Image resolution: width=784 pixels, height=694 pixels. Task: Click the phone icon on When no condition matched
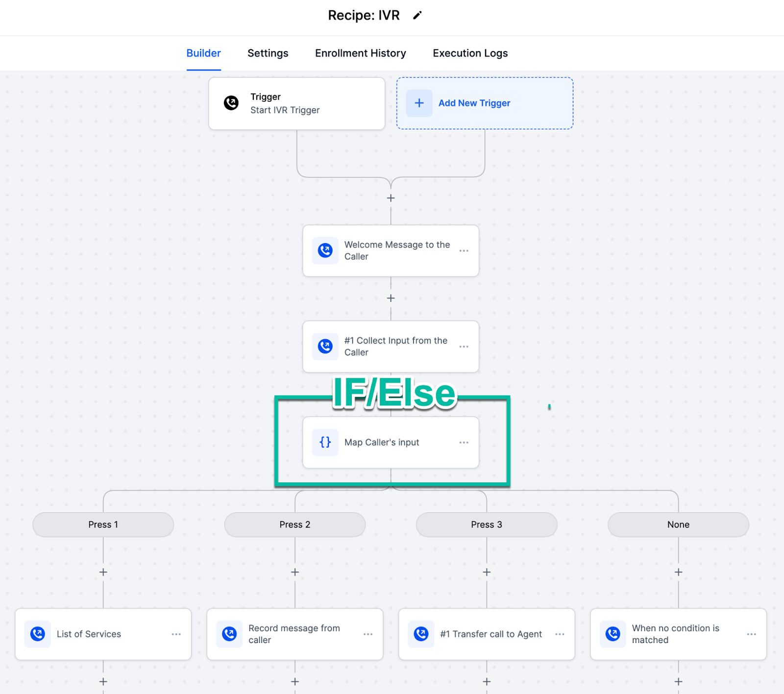point(613,634)
